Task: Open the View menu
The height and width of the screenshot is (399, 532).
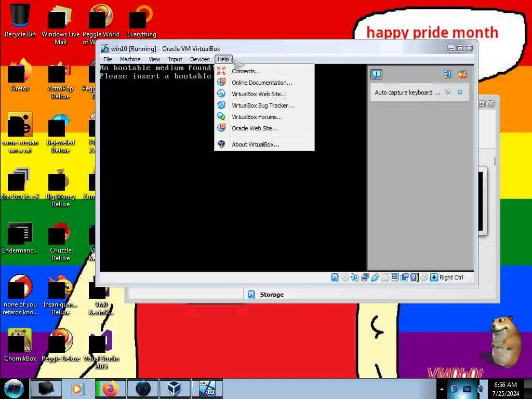Action: tap(154, 59)
